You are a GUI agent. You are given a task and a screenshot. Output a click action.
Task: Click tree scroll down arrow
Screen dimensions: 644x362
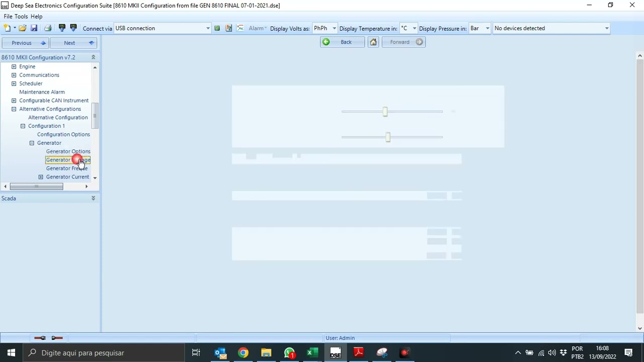pyautogui.click(x=95, y=177)
